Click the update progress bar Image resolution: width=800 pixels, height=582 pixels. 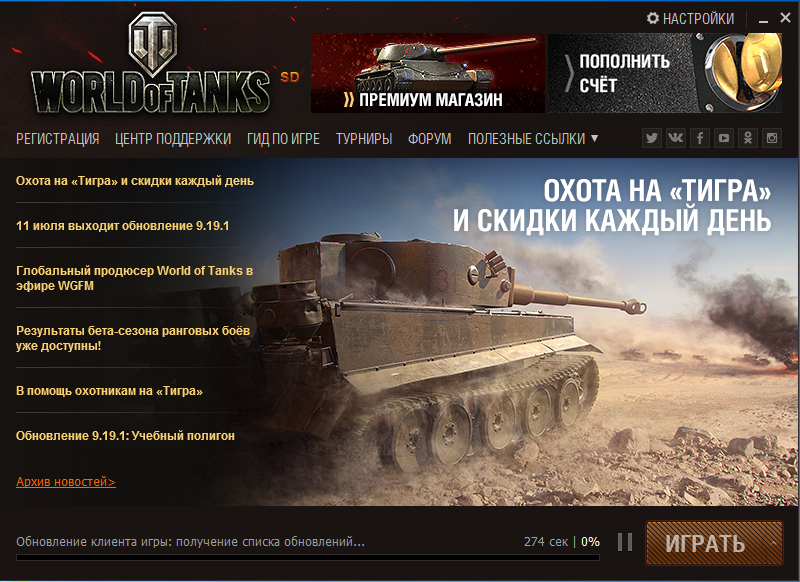[x=308, y=558]
